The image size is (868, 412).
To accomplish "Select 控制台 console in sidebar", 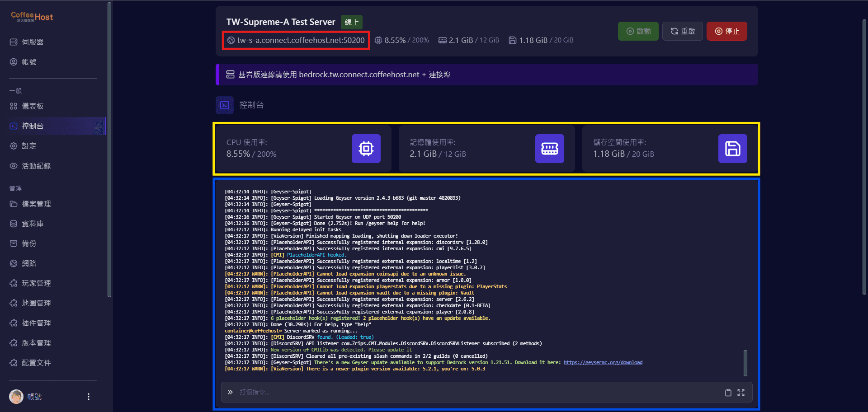I will [53, 126].
